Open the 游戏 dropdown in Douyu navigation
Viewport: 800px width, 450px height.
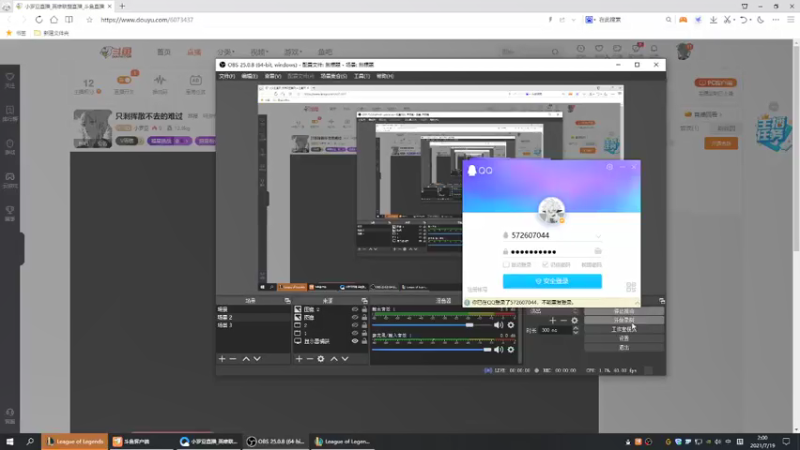pos(293,52)
